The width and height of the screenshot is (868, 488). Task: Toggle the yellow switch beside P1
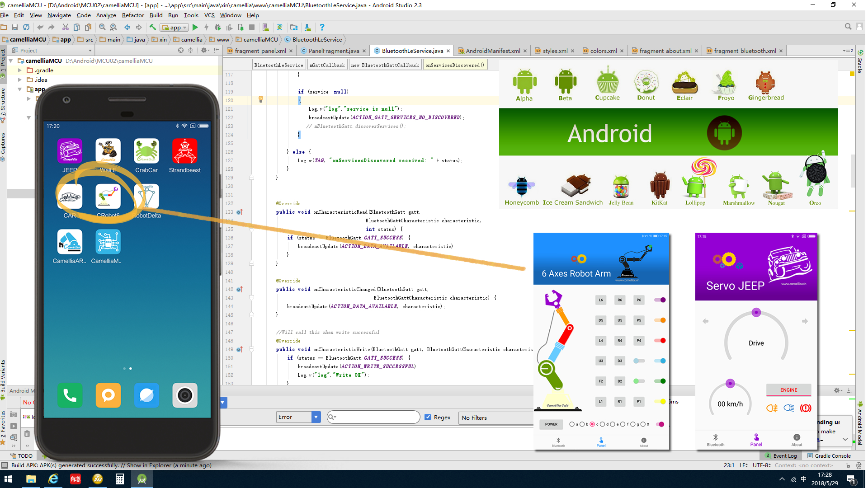(x=660, y=401)
